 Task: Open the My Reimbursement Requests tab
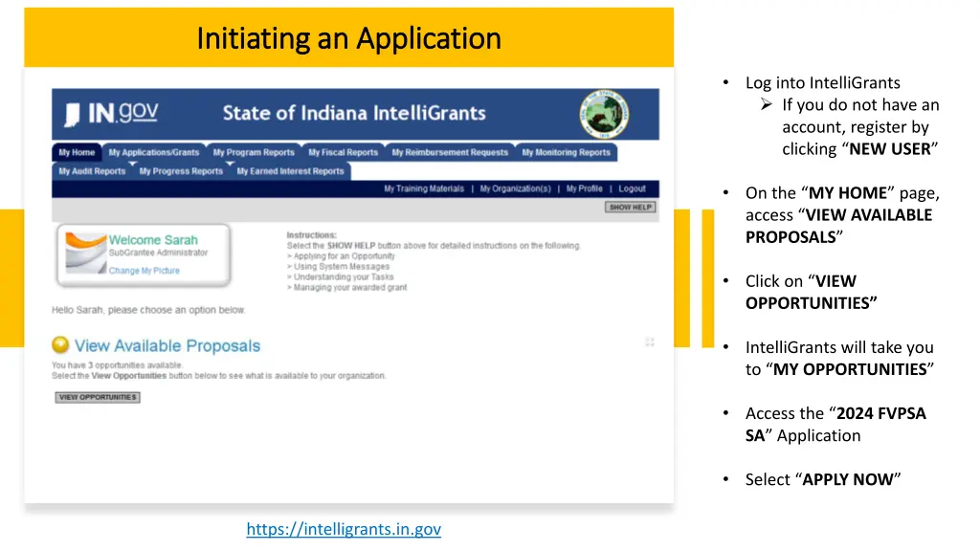[450, 152]
